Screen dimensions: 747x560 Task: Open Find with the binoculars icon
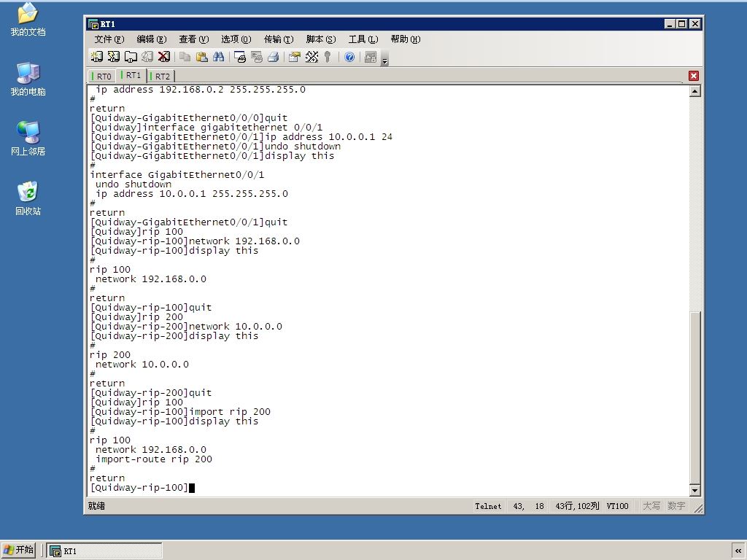pyautogui.click(x=219, y=57)
